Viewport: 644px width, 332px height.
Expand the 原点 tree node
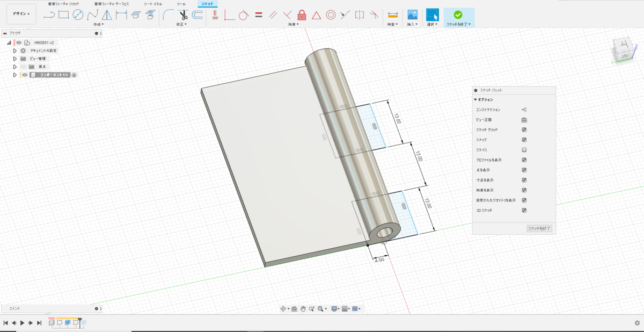click(15, 67)
